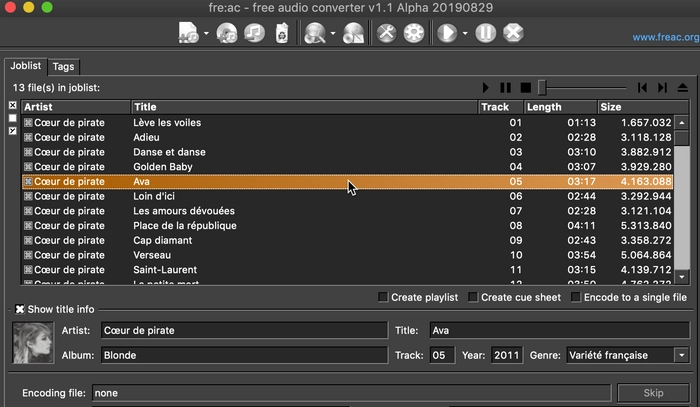This screenshot has height=407, width=700.
Task: Sort joblist by Track column header
Action: [x=500, y=107]
